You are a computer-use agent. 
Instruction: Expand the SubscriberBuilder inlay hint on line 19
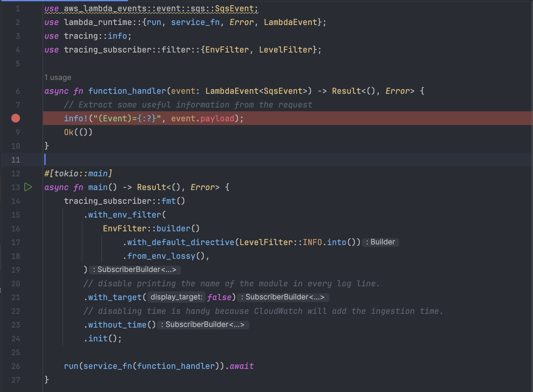pyautogui.click(x=135, y=269)
